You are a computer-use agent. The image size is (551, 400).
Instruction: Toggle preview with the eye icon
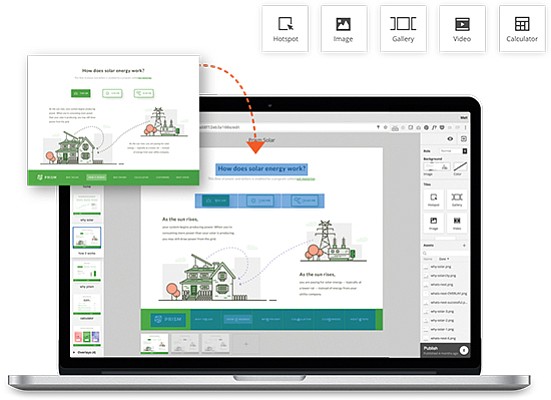coord(450,139)
